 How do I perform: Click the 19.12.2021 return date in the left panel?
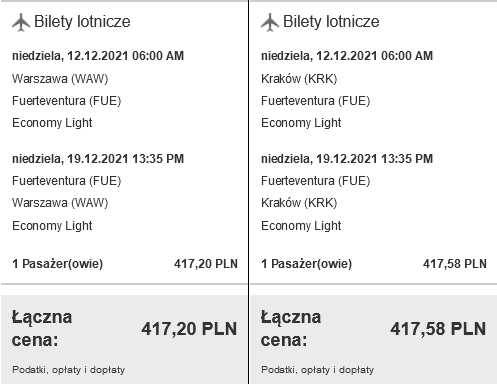[x=98, y=159]
